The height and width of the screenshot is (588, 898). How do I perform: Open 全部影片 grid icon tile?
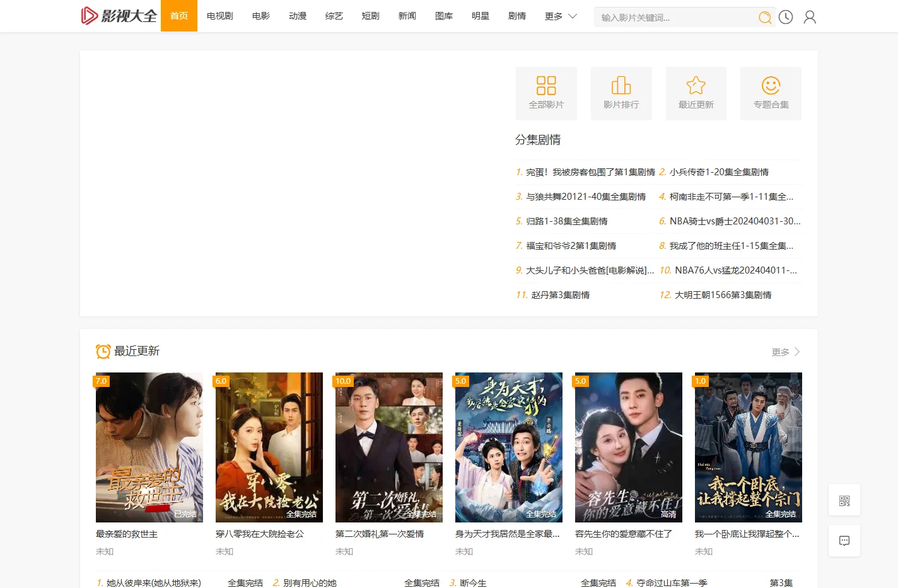coord(546,93)
